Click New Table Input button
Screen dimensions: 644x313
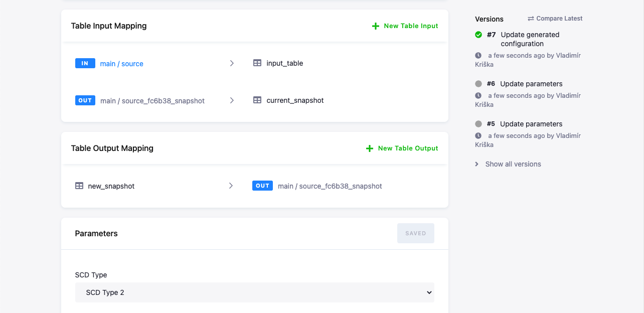pyautogui.click(x=405, y=26)
